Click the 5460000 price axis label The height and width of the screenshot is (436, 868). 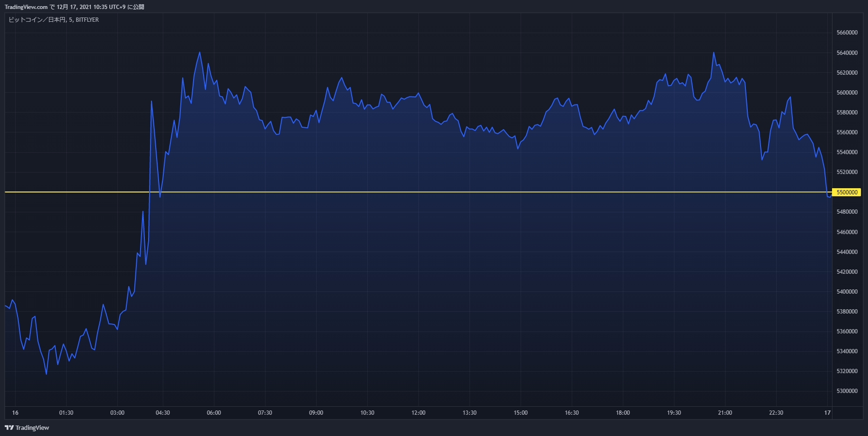click(x=847, y=232)
